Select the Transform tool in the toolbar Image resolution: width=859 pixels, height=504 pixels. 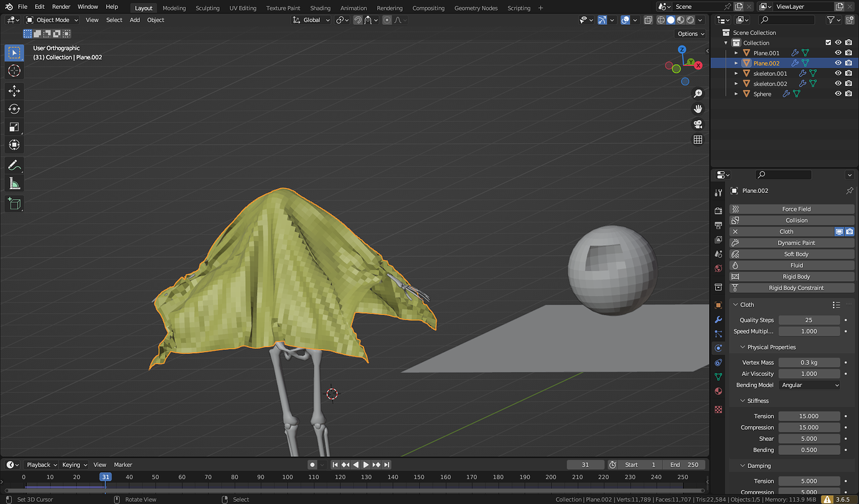14,145
